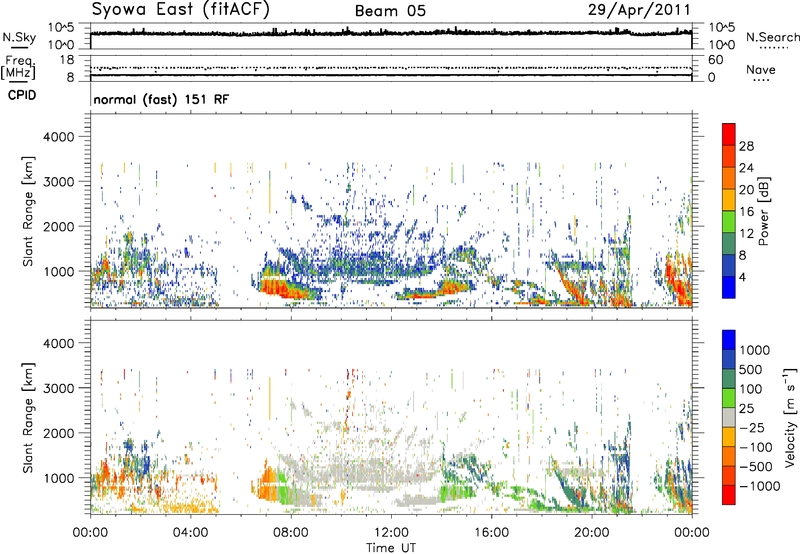Select the 'Beam 05' heading
The width and height of the screenshot is (800, 554).
[390, 11]
